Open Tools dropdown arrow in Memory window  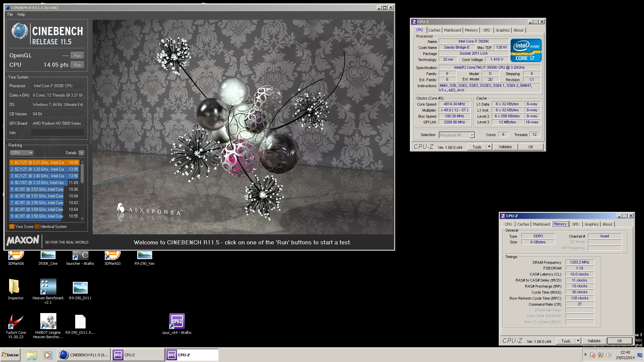[x=578, y=341]
